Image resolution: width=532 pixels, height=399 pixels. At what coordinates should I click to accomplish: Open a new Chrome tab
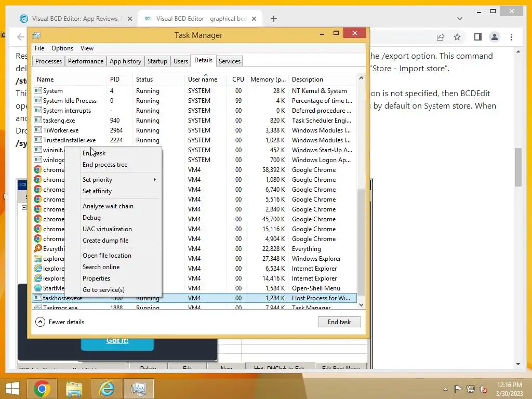(273, 19)
